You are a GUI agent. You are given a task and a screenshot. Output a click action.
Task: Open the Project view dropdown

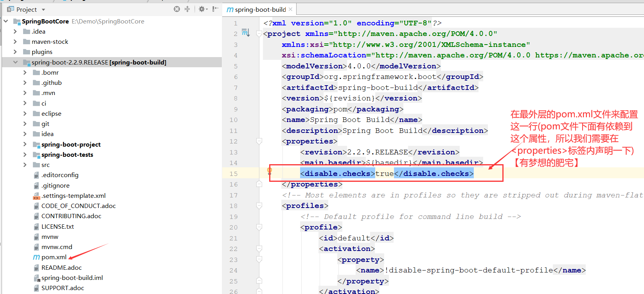(43, 9)
